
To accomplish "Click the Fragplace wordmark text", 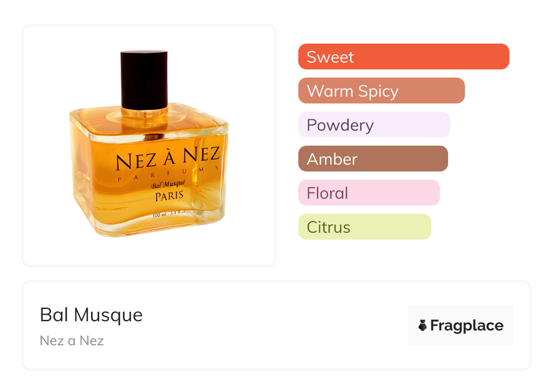I will [467, 325].
